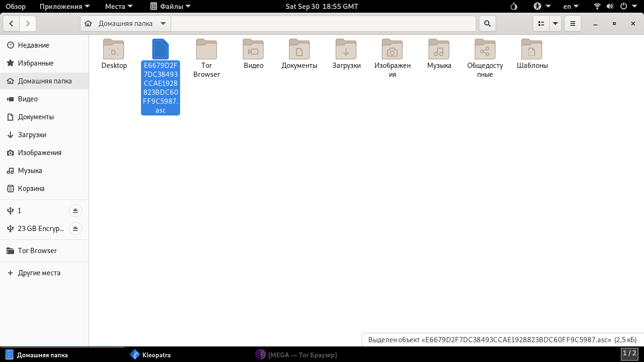Screen dimensions: 644x362
Task: Eject the USB drive named 1
Action: pyautogui.click(x=75, y=211)
